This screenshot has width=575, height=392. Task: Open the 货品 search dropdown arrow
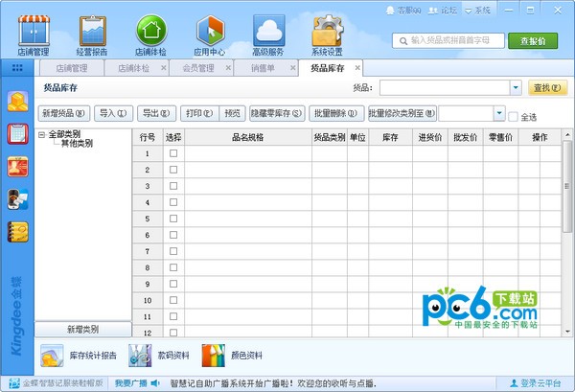(516, 88)
